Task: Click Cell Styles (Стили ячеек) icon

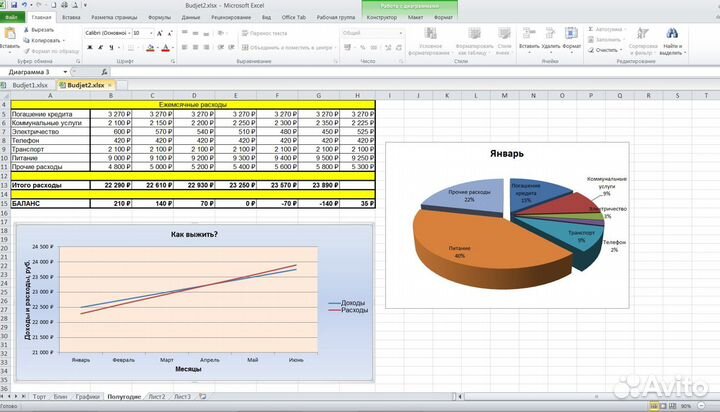Action: [504, 34]
